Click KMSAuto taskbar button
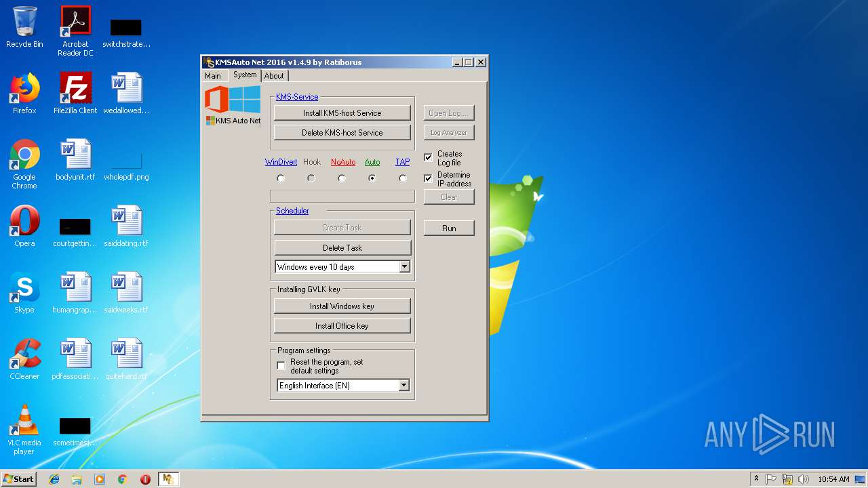The width and height of the screenshot is (868, 488). [168, 479]
